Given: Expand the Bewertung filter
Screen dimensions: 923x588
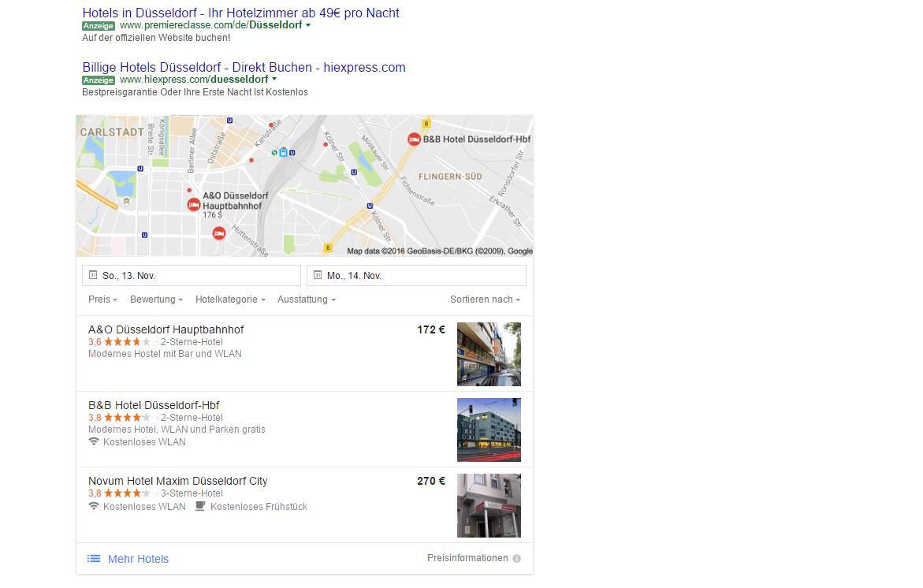Looking at the screenshot, I should [157, 300].
